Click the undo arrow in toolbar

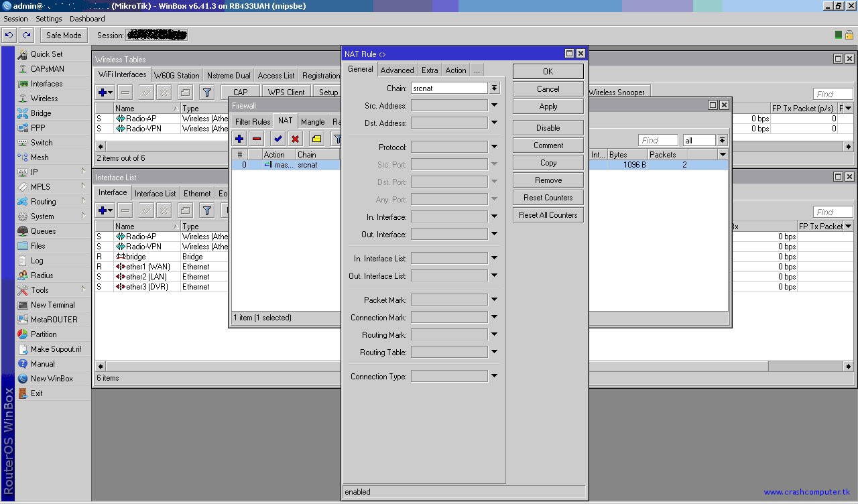pos(9,36)
